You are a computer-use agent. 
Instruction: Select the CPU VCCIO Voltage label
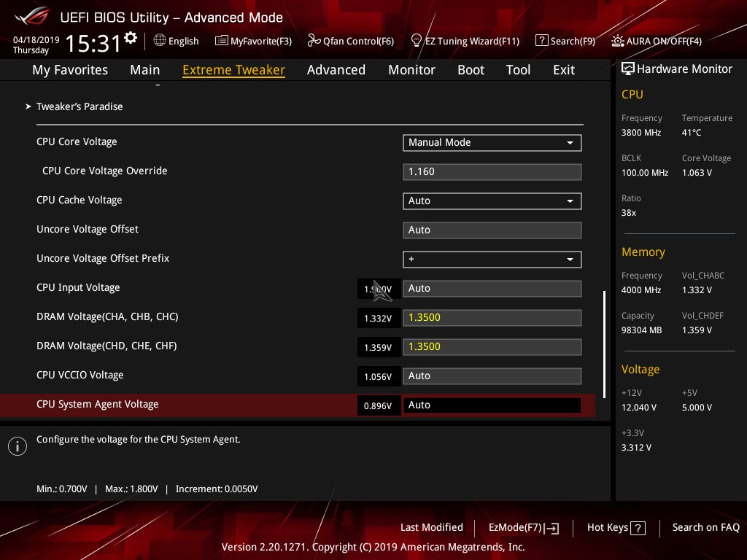(80, 376)
